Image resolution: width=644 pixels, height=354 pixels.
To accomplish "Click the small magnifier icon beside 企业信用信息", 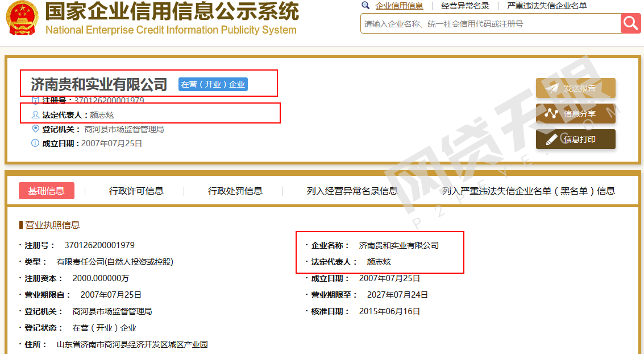I will coord(365,5).
